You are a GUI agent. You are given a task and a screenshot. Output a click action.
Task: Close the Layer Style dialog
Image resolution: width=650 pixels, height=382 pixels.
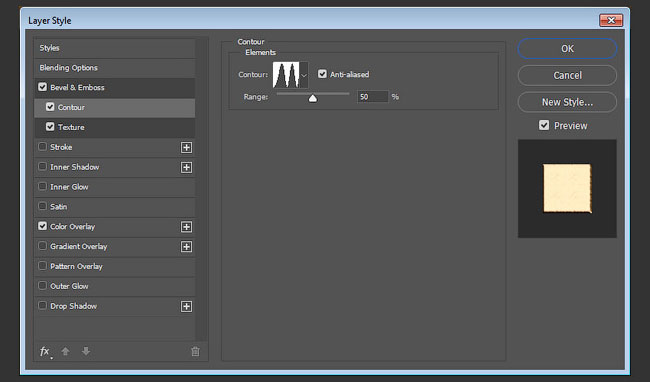click(611, 20)
